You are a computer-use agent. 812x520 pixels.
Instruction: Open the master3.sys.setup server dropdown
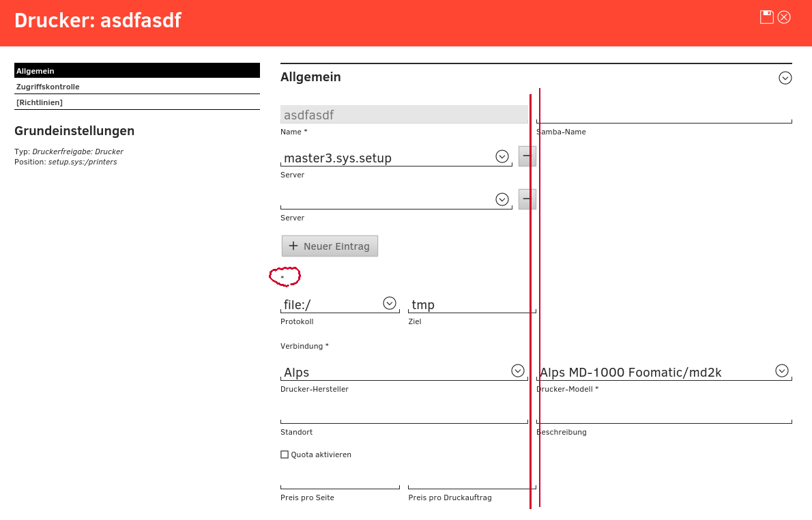(502, 157)
